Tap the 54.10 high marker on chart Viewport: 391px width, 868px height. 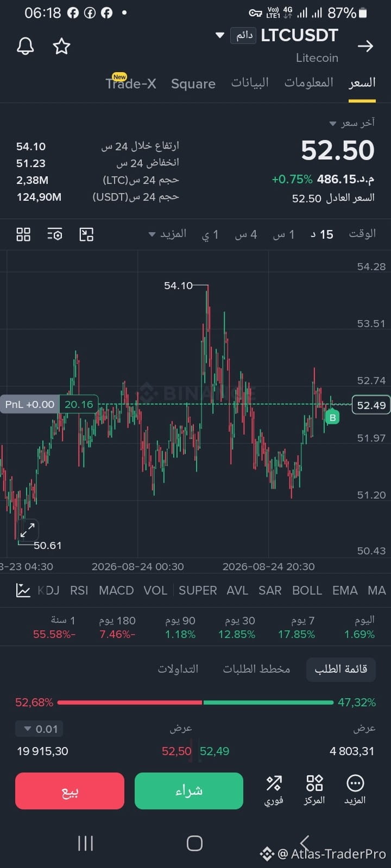(178, 285)
